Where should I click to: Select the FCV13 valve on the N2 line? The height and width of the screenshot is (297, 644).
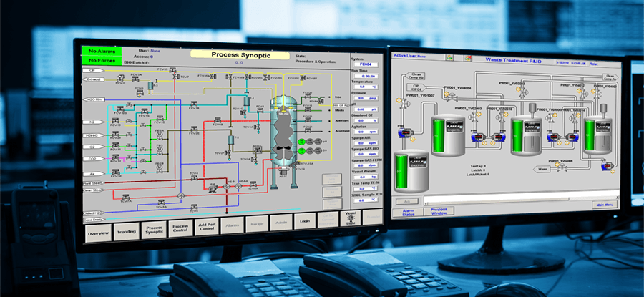pos(115,121)
